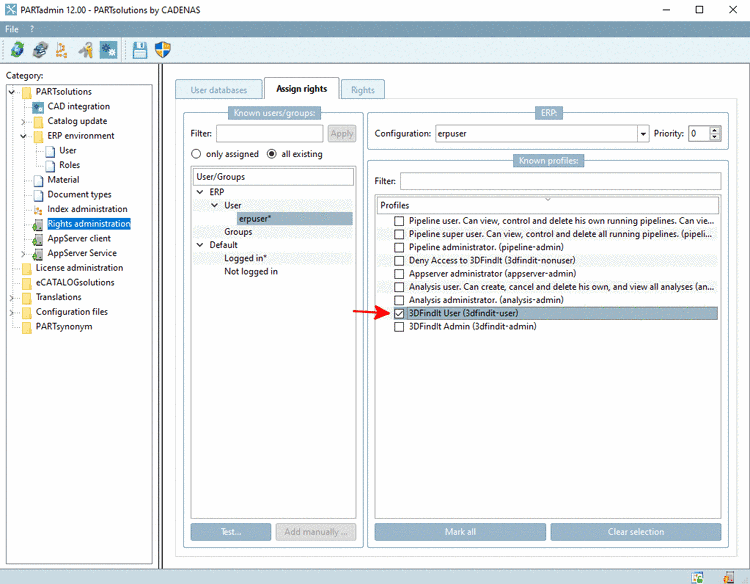
Task: Check the Pipeline user profile checkbox
Action: [399, 221]
